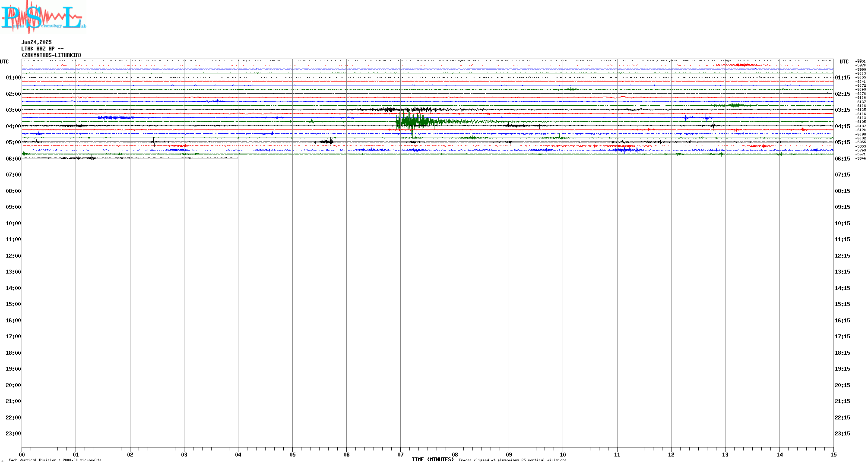Screen dimensions: 868x466
Task: Click the 09:00 hour label on left axis
Action: click(13, 207)
